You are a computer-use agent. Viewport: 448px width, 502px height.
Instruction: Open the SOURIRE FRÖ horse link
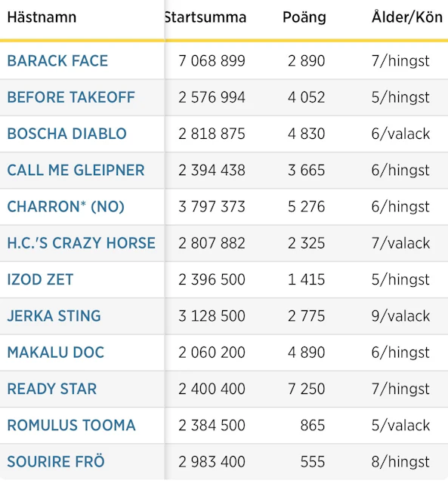[x=56, y=462]
